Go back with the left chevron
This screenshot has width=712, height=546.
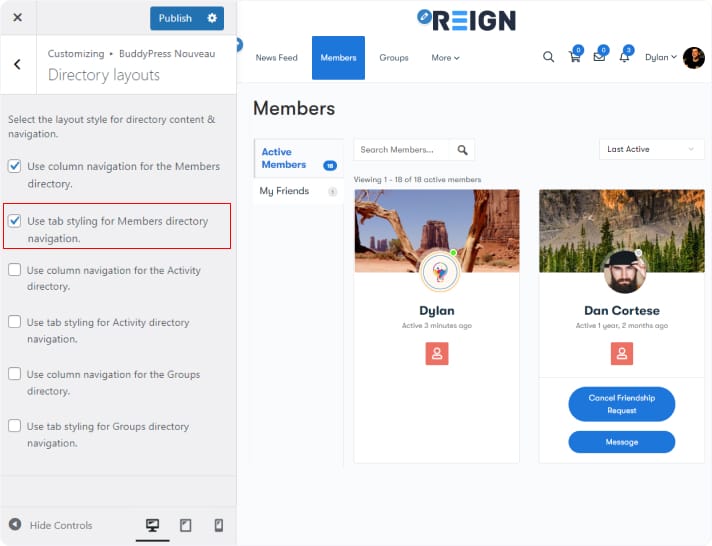pos(18,64)
